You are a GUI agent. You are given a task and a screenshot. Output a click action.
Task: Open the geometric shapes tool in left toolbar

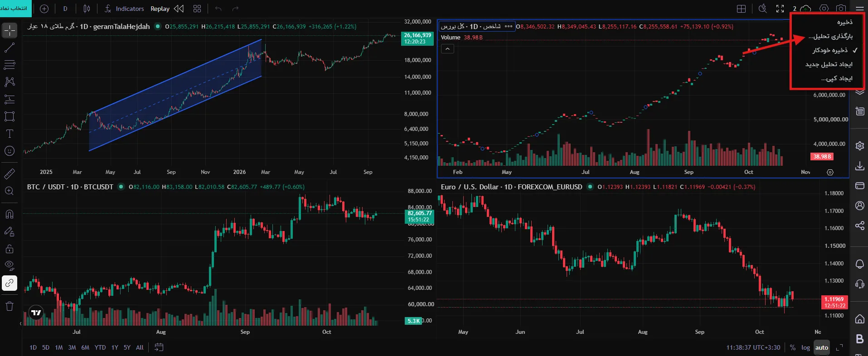[x=10, y=116]
